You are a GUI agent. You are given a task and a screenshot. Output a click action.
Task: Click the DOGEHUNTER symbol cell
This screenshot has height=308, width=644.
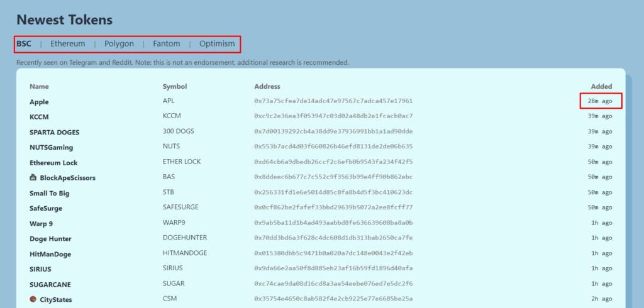[x=185, y=238]
